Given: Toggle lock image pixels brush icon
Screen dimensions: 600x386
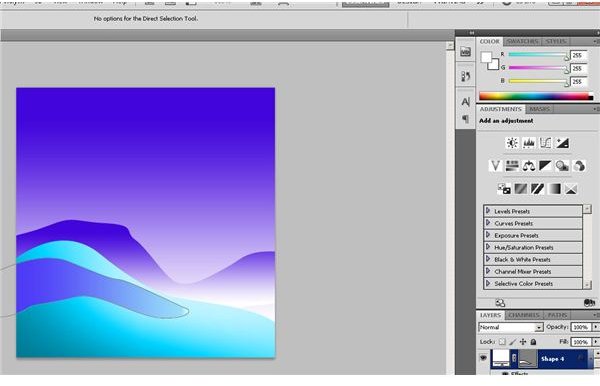Looking at the screenshot, I should coord(512,342).
